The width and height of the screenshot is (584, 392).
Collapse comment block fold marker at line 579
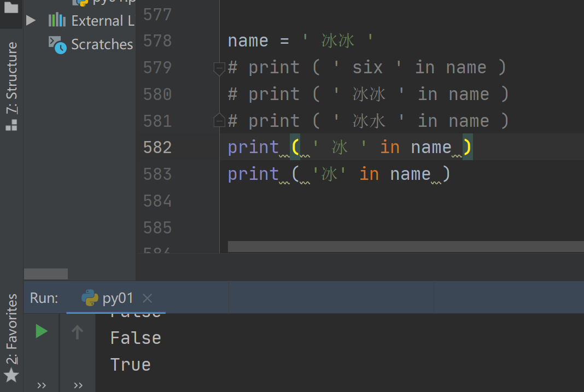(x=219, y=69)
